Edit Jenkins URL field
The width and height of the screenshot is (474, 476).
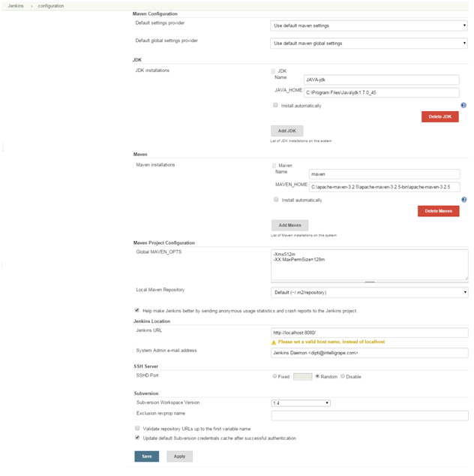point(369,333)
